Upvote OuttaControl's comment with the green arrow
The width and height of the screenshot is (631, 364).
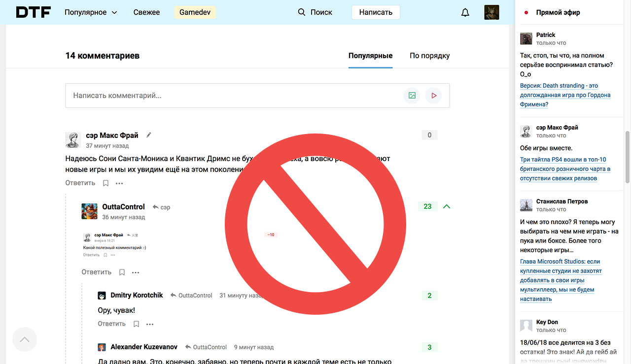coord(446,206)
